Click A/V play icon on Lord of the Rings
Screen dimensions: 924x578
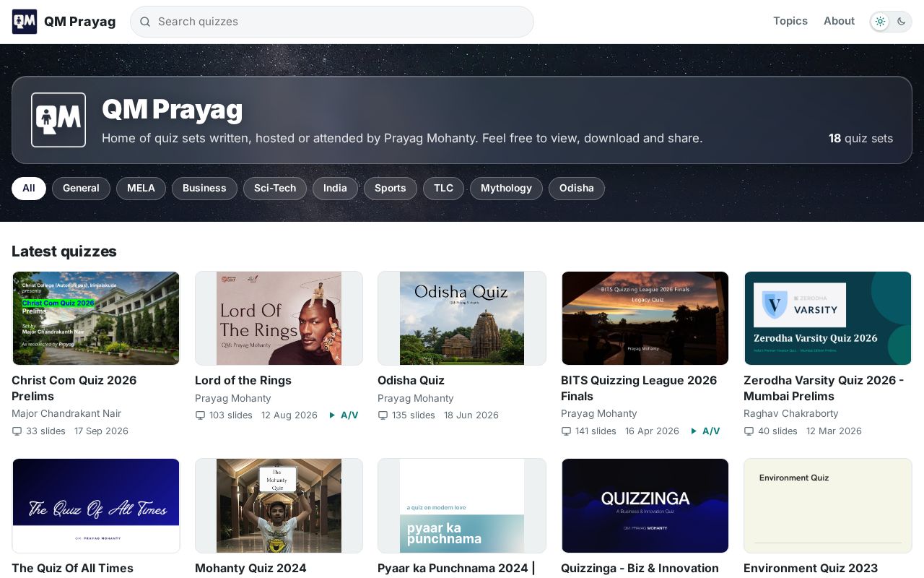332,415
